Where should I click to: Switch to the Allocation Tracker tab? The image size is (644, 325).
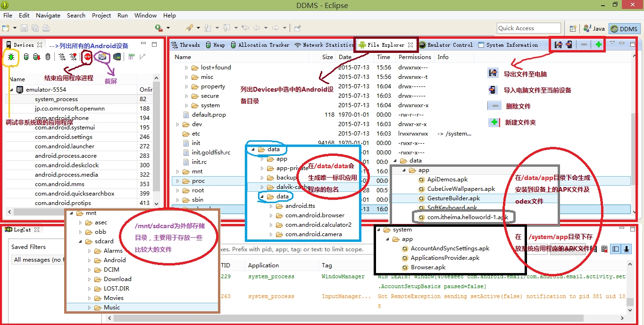(x=259, y=45)
